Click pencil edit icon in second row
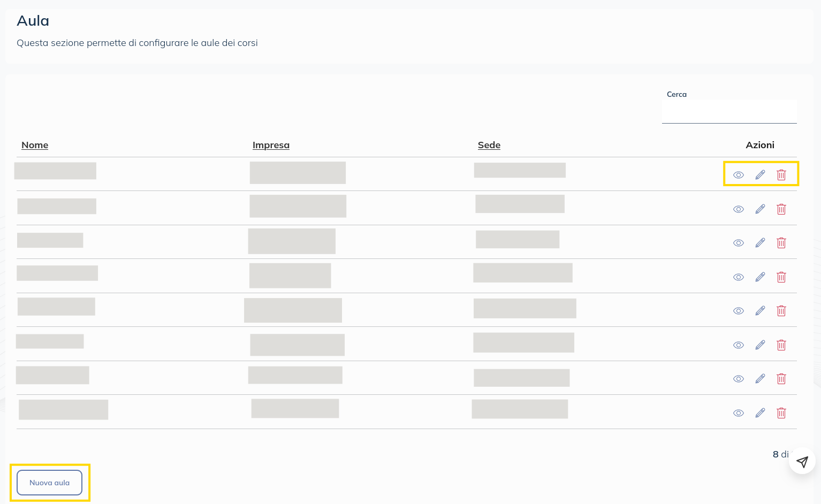Viewport: 821px width, 504px height. pos(760,209)
